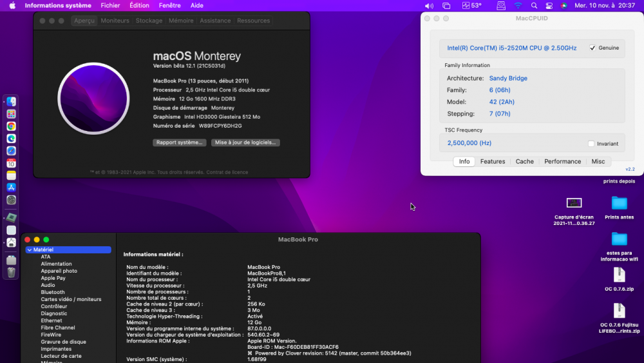This screenshot has width=644, height=363.
Task: Click Mise à jour de logiciels… button
Action: [245, 142]
